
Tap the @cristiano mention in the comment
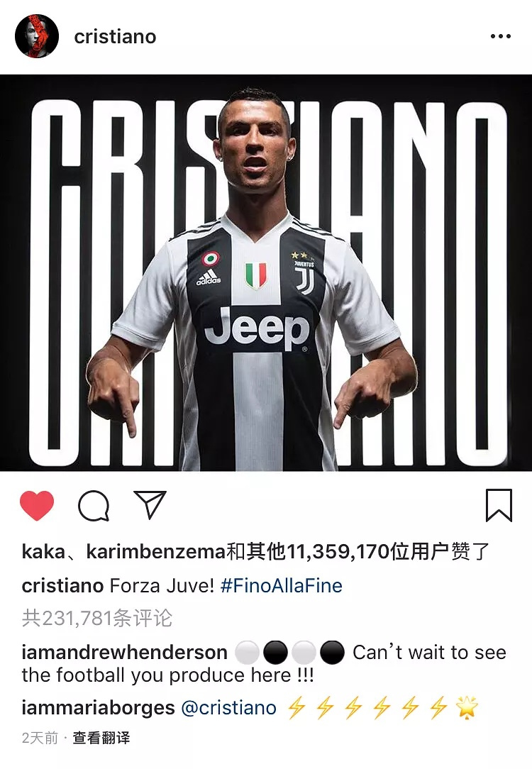(x=229, y=708)
